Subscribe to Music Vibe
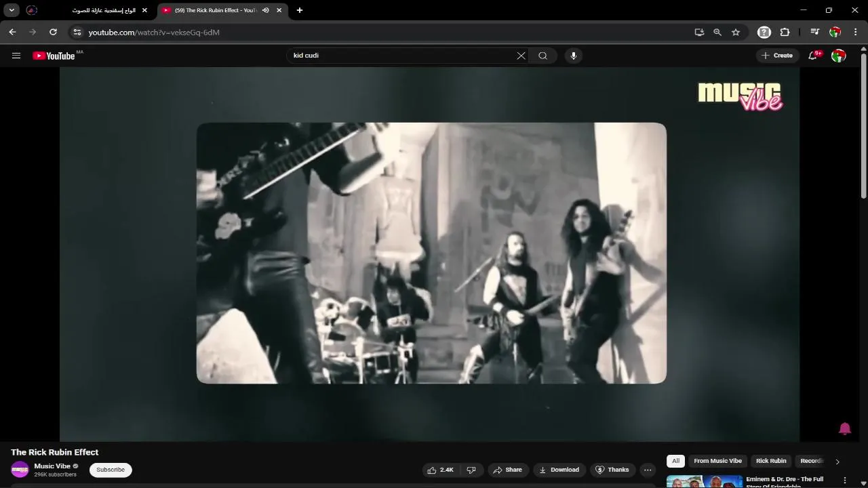The width and height of the screenshot is (868, 488). pos(111,470)
